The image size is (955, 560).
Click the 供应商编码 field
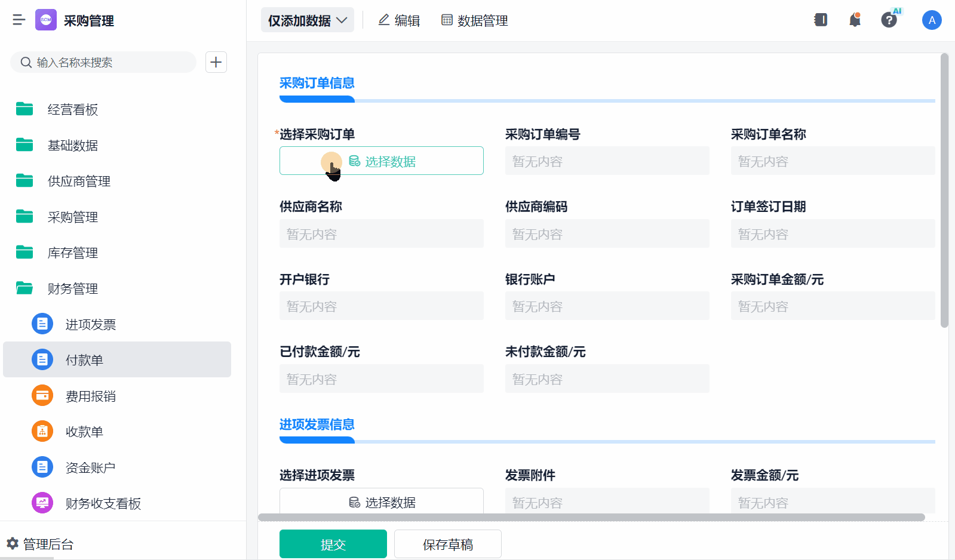coord(607,233)
